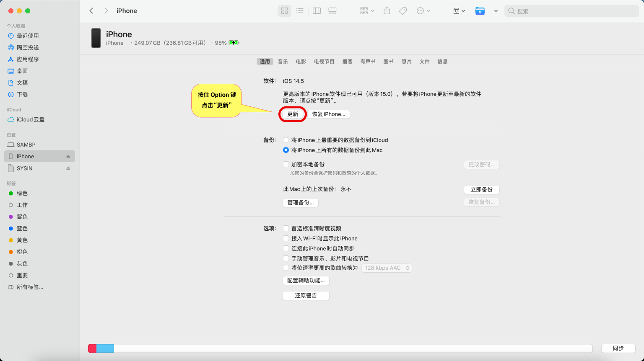This screenshot has width=644, height=361.
Task: Switch to the Music (音乐) tab
Action: 283,62
